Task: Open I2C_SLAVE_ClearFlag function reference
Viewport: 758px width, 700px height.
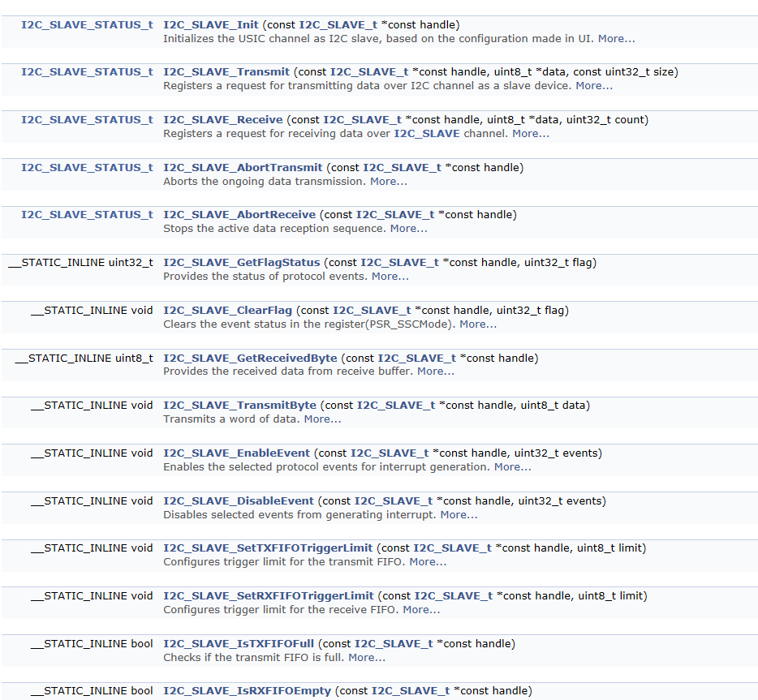Action: pyautogui.click(x=228, y=311)
